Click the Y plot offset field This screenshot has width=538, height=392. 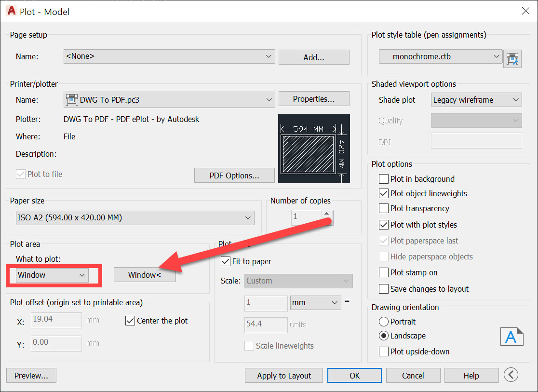(56, 343)
